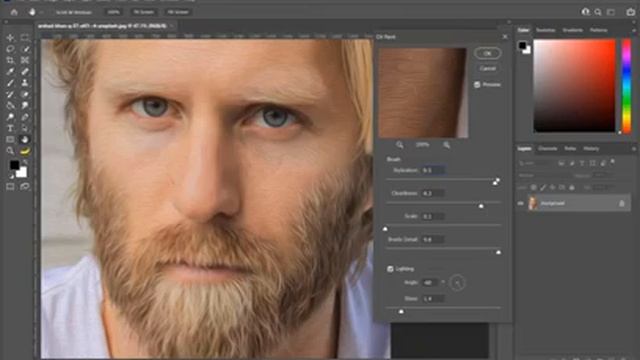Select the Spot Healing Brush tool
The image size is (640, 360).
(x=25, y=72)
